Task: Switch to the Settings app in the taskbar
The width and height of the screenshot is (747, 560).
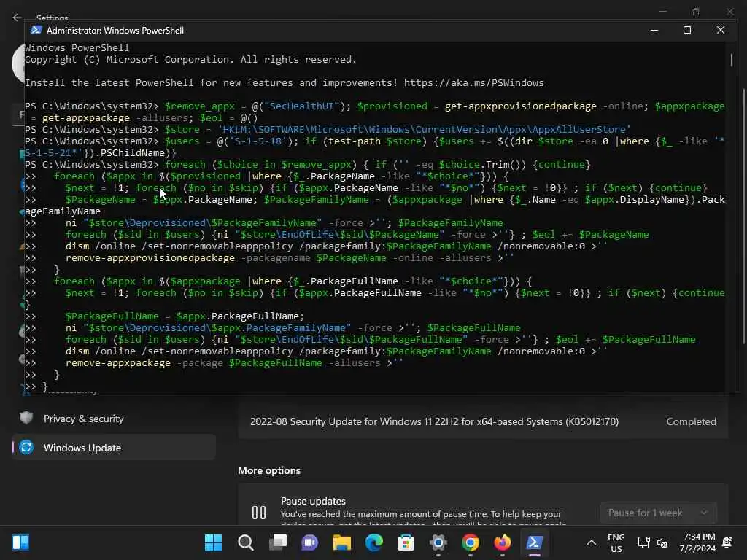Action: point(438,542)
